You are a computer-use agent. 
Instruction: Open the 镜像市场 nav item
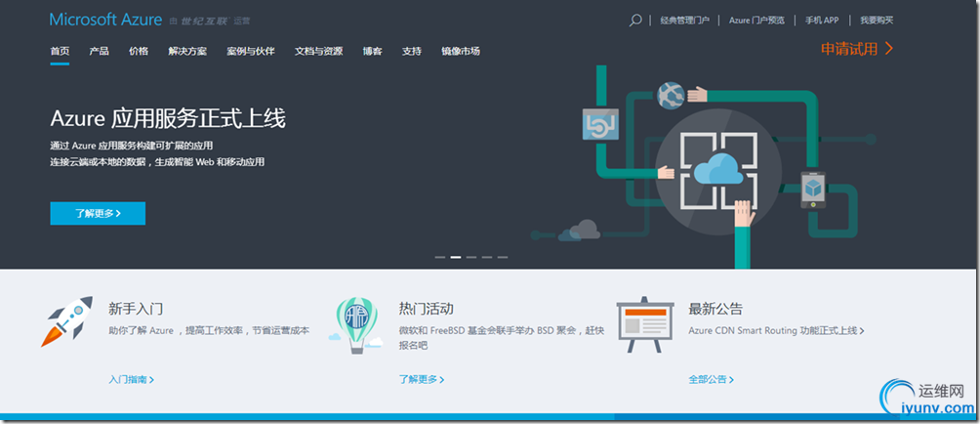(x=461, y=51)
